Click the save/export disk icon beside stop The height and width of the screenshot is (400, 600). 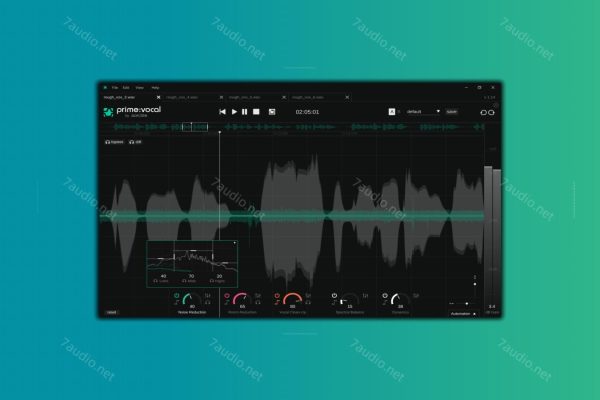pyautogui.click(x=272, y=112)
